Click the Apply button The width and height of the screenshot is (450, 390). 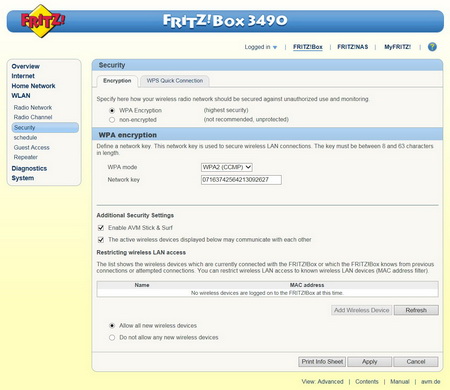coord(369,362)
